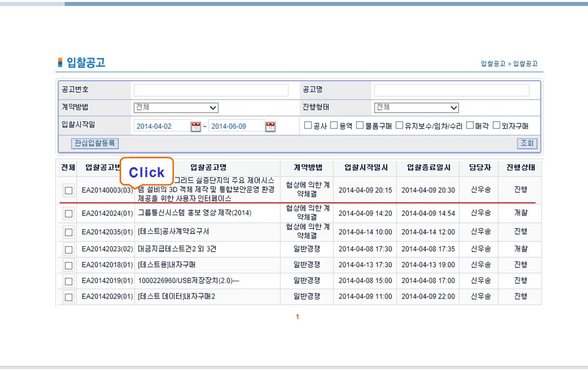
Task: Open bid titled [테스트]공사계약요구서
Action: coord(173,232)
